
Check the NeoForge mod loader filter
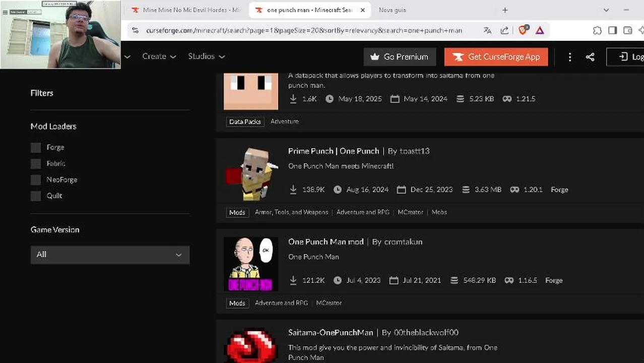coord(35,180)
